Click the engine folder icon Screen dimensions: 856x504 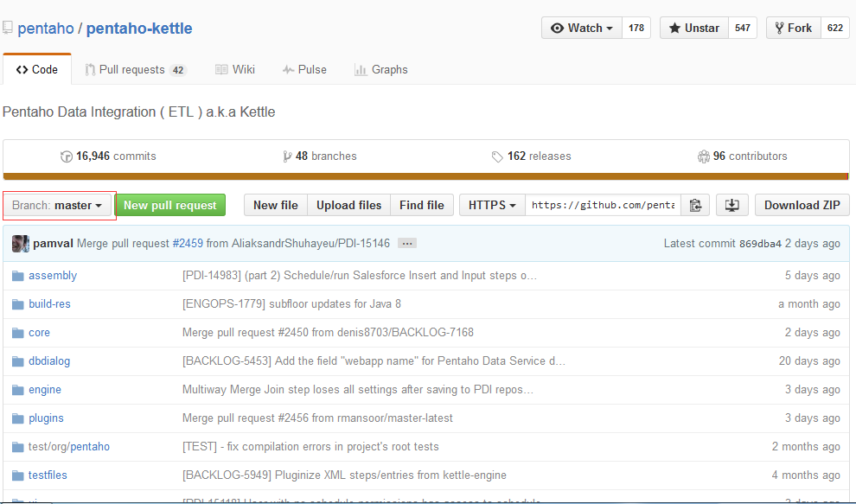18,390
